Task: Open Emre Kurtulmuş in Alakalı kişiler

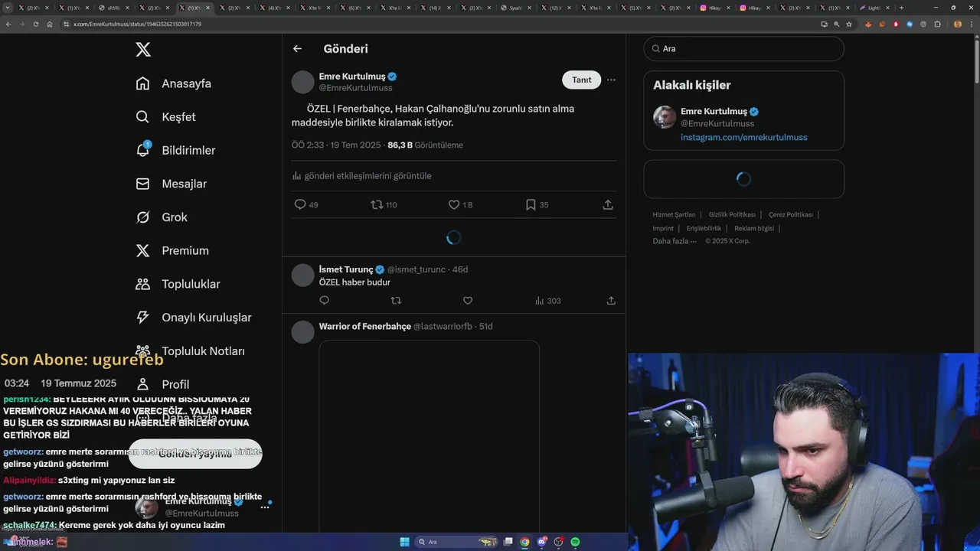Action: [x=714, y=112]
